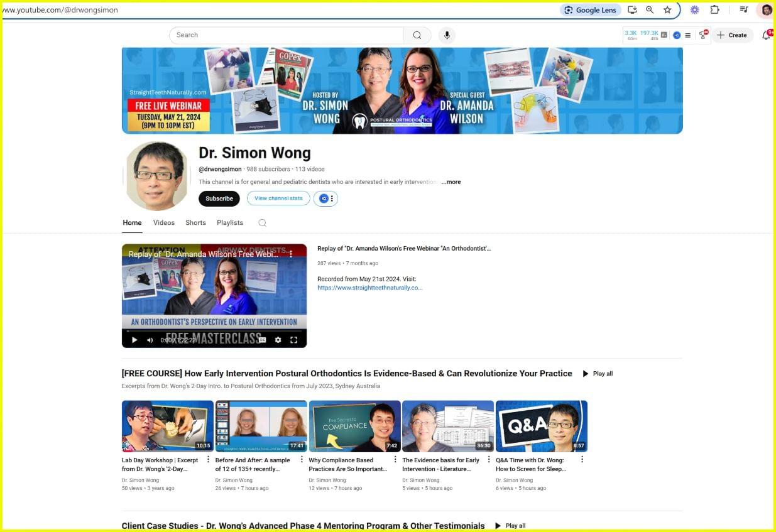Select the Home tab
This screenshot has height=532, width=776.
pos(132,223)
